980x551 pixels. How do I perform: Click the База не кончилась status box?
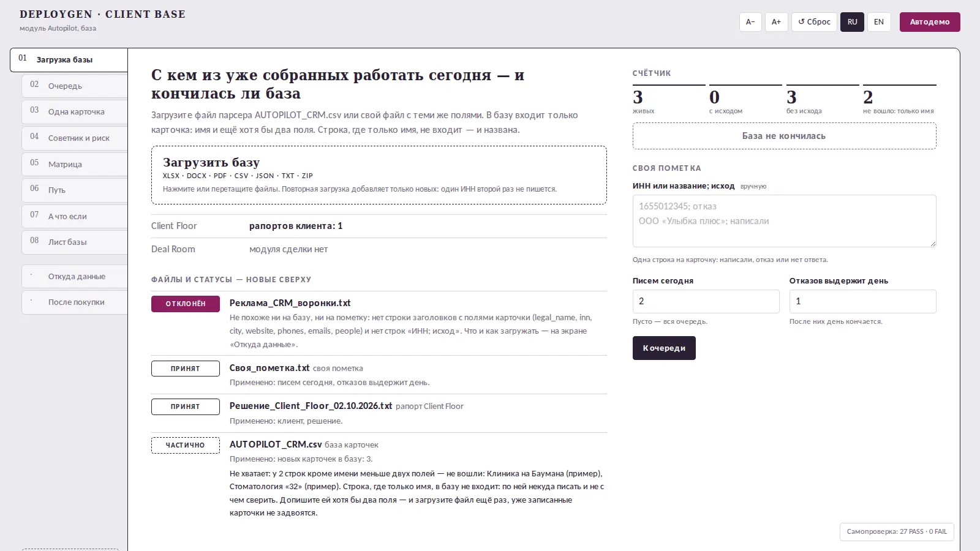coord(785,136)
